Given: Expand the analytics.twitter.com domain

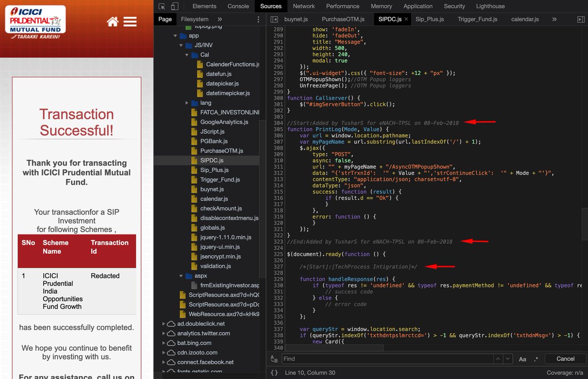Looking at the screenshot, I should pyautogui.click(x=164, y=333).
